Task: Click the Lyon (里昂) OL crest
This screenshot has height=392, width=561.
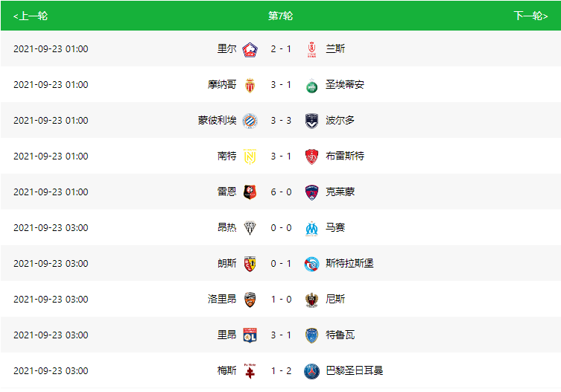Action: [x=250, y=335]
